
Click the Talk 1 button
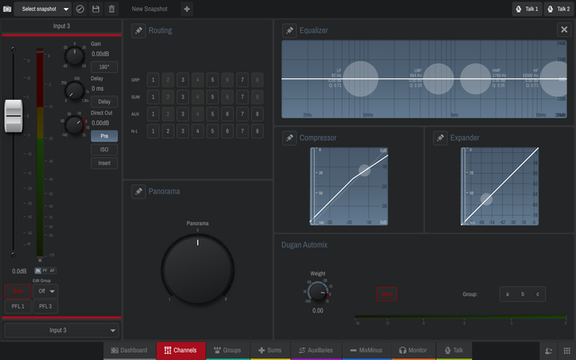tap(527, 9)
